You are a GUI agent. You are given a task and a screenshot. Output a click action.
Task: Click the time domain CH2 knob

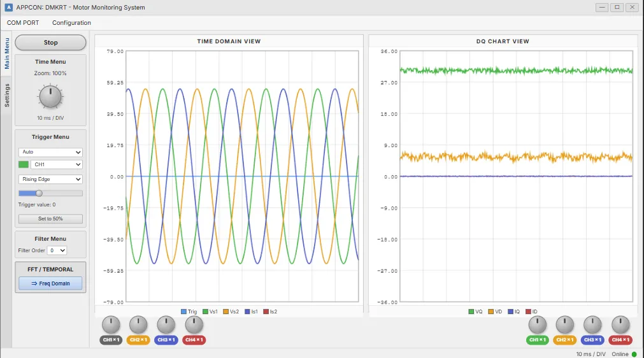click(x=138, y=325)
